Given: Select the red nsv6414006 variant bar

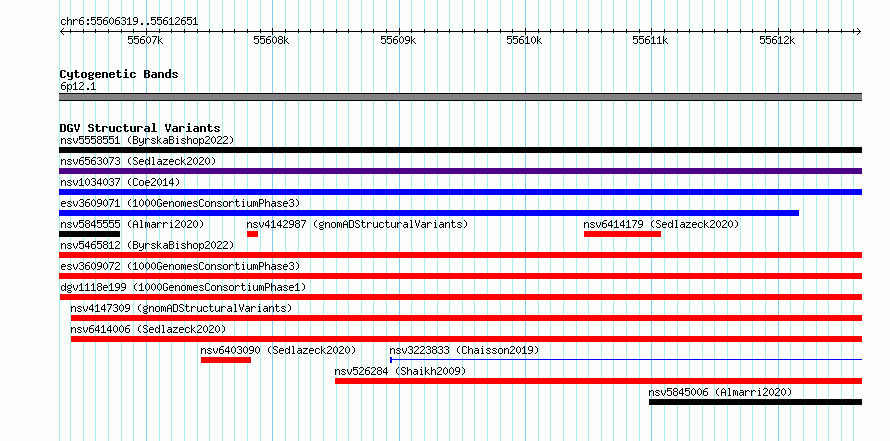Looking at the screenshot, I should click(466, 339).
